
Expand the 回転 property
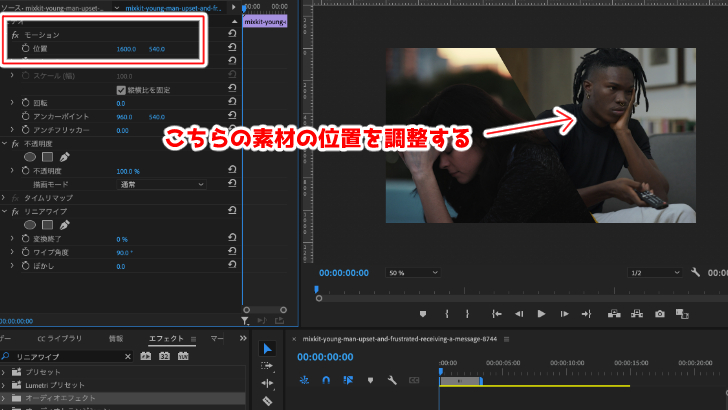click(12, 102)
